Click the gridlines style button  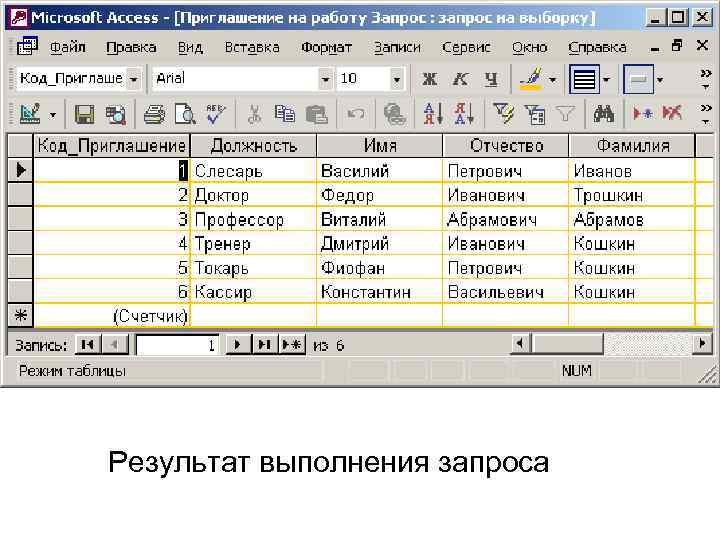click(584, 79)
